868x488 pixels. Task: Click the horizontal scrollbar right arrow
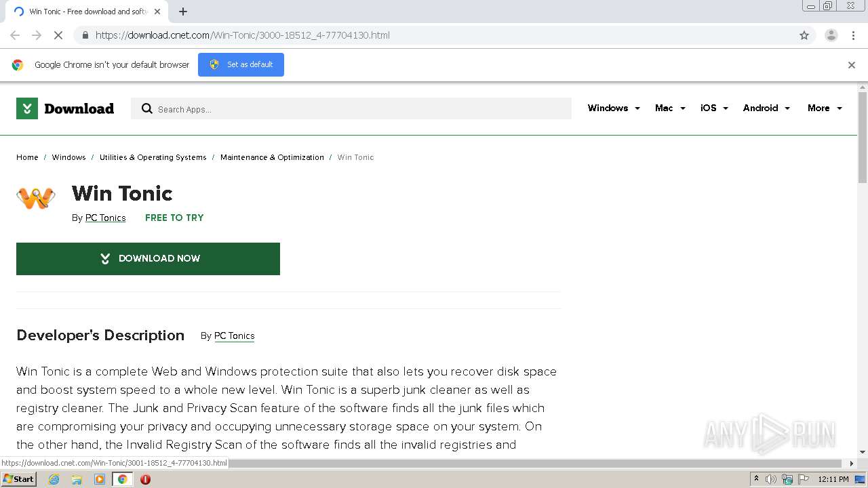click(x=852, y=464)
